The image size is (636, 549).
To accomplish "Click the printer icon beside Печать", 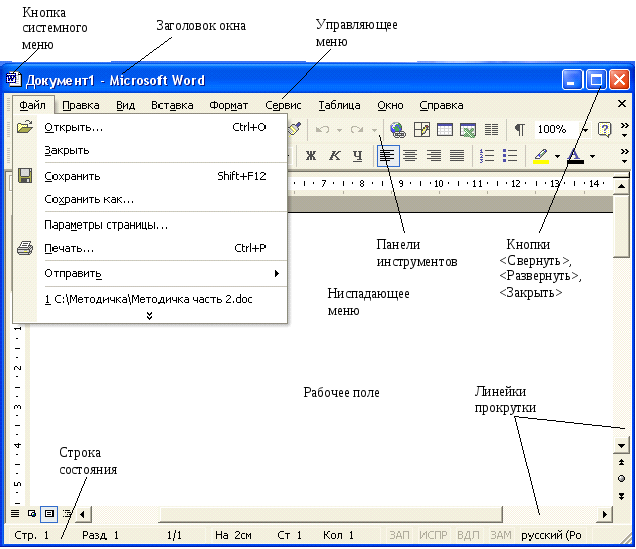I will click(x=25, y=248).
